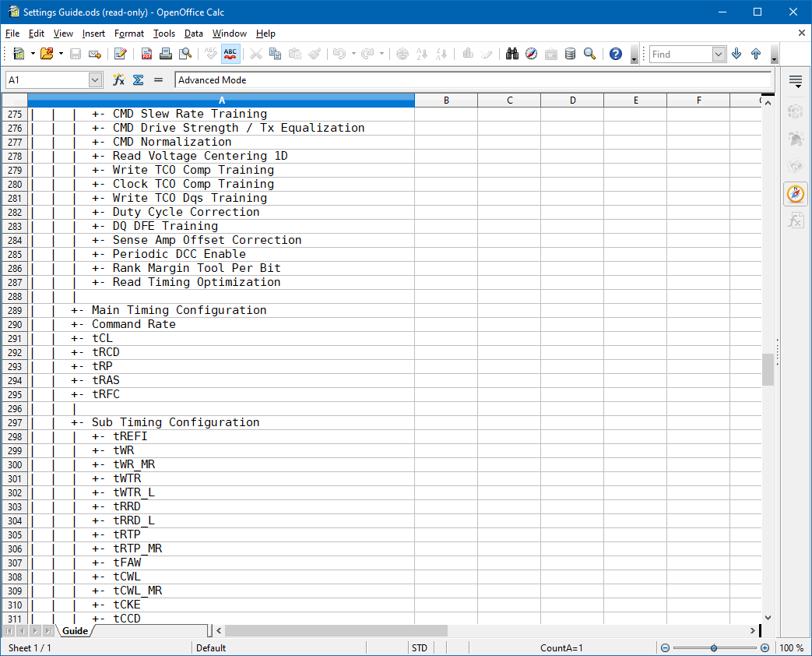Open the Find field dropdown arrow
The width and height of the screenshot is (812, 656).
click(719, 54)
